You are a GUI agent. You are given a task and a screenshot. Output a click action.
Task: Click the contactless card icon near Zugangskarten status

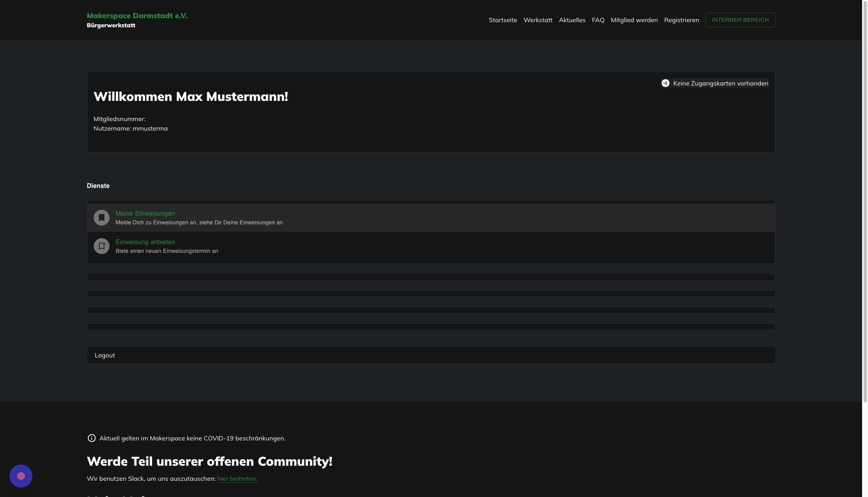click(665, 83)
